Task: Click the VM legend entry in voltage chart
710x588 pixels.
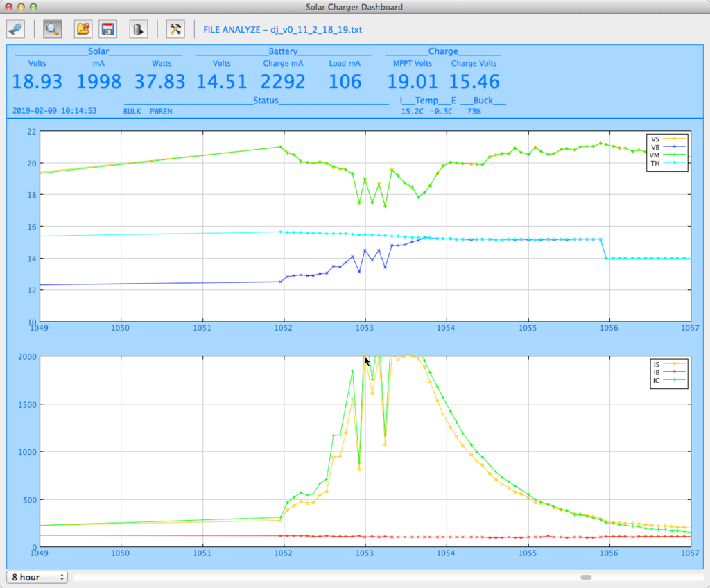Action: click(668, 155)
